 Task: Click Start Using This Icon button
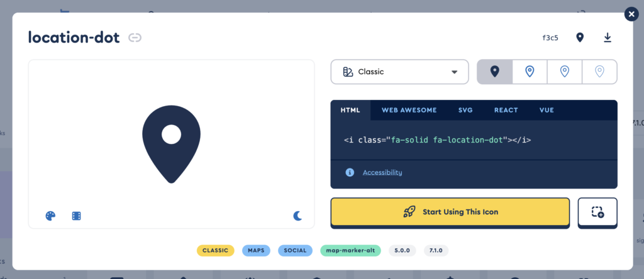(x=450, y=212)
